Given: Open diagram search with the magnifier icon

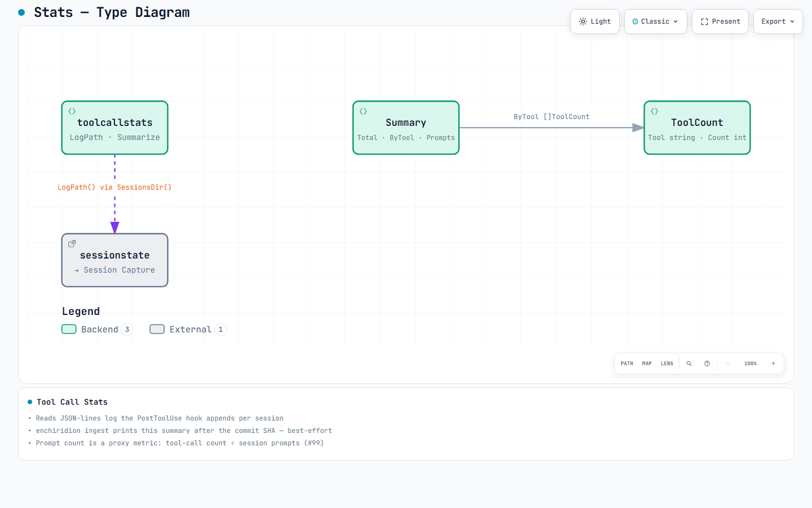Looking at the screenshot, I should [x=689, y=364].
